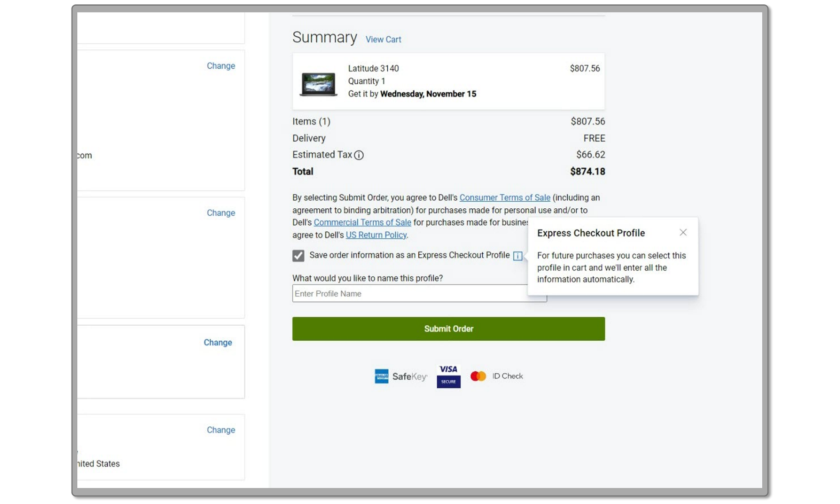
Task: Click the Latitude 3140 product name
Action: point(373,68)
